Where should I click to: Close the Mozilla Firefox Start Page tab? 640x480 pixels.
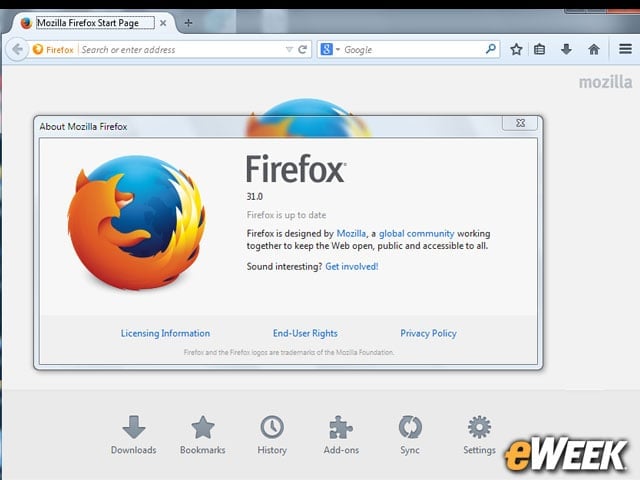(163, 23)
